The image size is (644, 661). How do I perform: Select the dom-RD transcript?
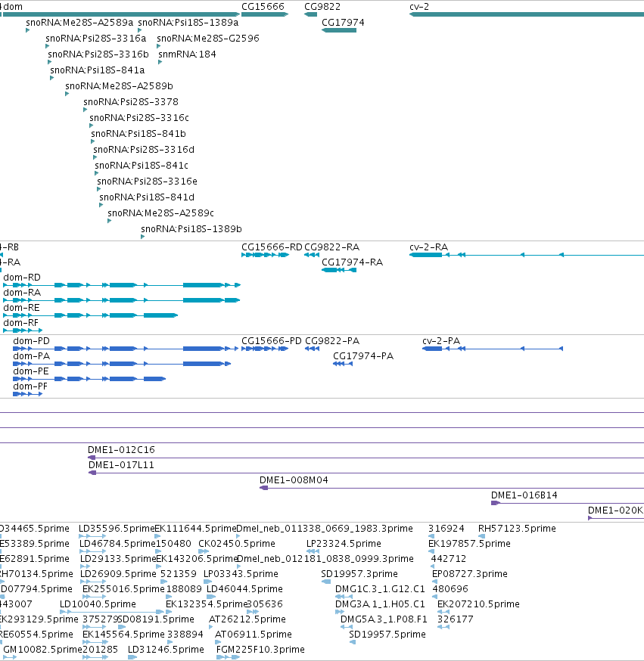pos(122,285)
